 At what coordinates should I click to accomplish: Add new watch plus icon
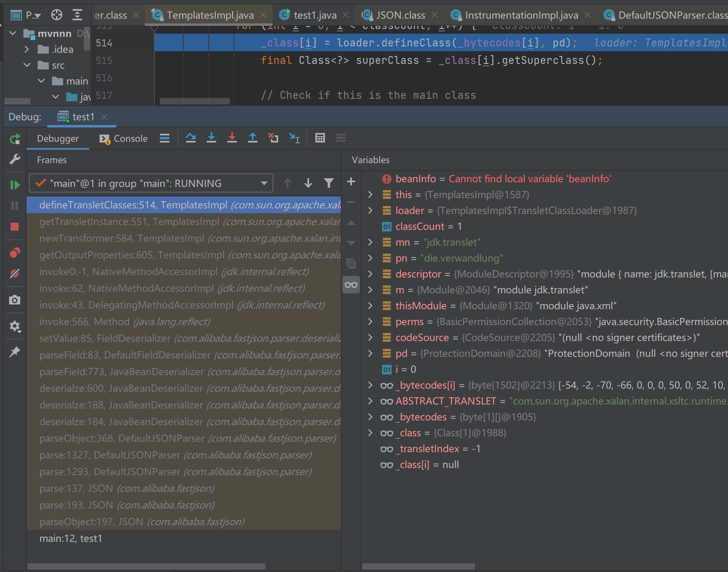point(351,182)
